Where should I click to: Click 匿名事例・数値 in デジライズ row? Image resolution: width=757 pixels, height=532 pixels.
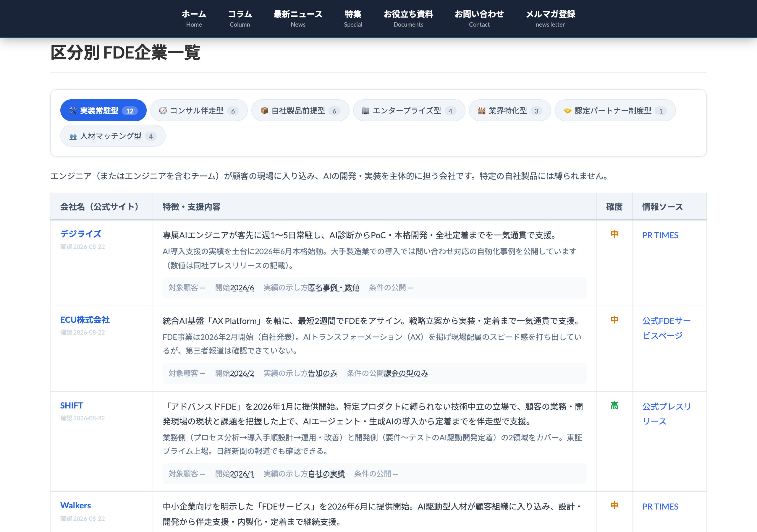coord(333,288)
